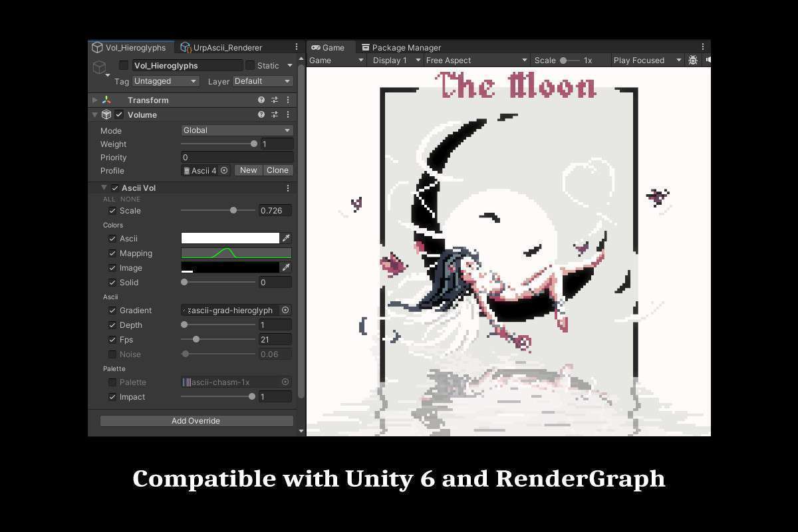
Task: Open Volume component preset settings icon
Action: (275, 114)
